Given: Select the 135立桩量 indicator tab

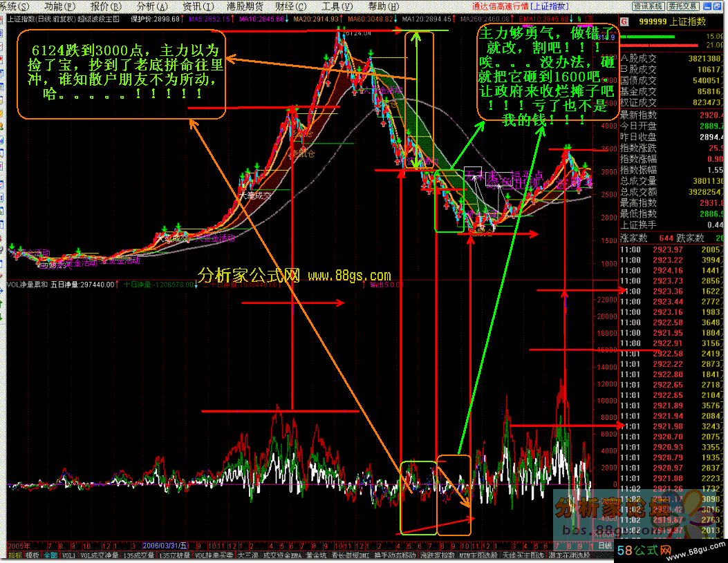Looking at the screenshot, I should [175, 555].
